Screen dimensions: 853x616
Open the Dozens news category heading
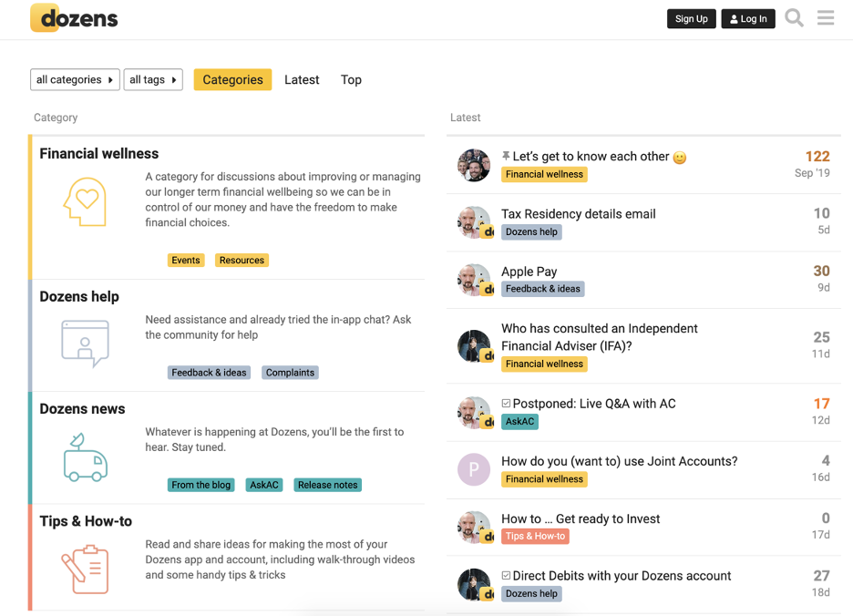click(82, 408)
